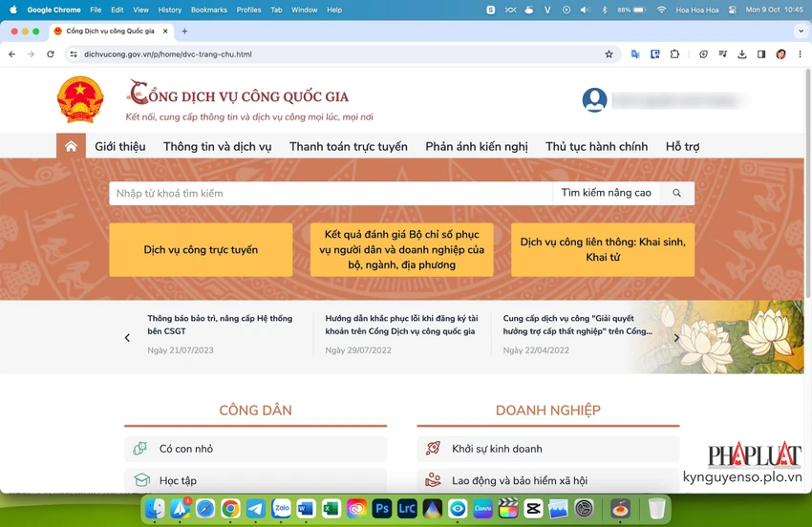Select DOANH NGHIỆP section heading
The width and height of the screenshot is (812, 527).
[548, 410]
